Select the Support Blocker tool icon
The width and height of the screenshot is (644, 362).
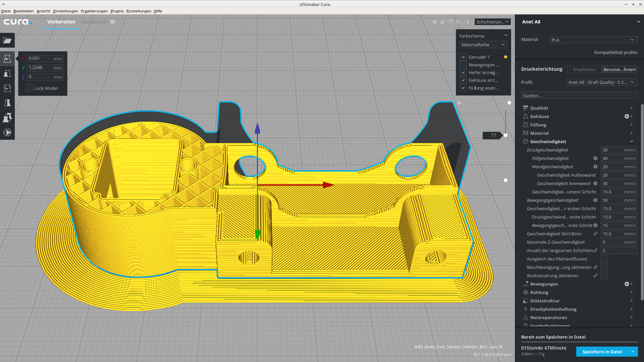pos(7,132)
